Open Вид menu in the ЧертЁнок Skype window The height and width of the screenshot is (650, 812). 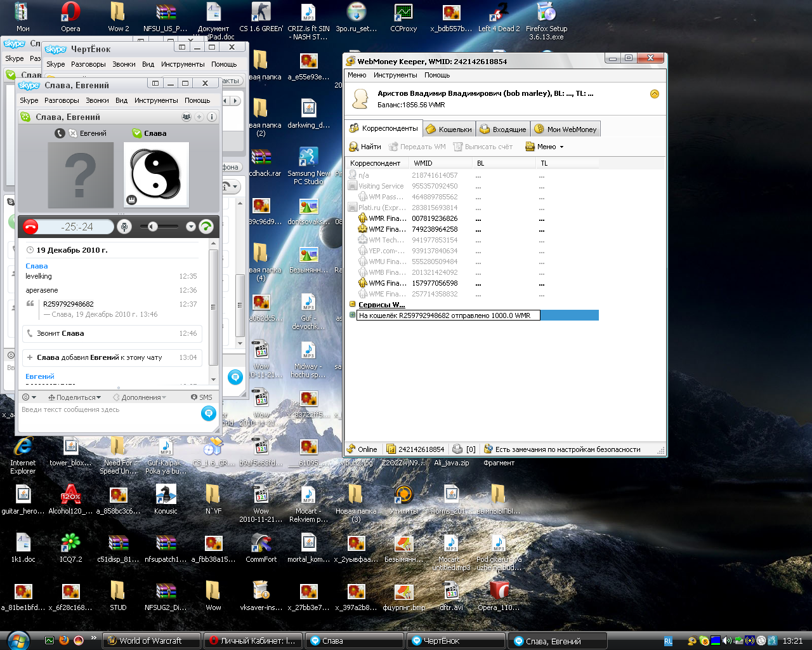click(x=148, y=64)
